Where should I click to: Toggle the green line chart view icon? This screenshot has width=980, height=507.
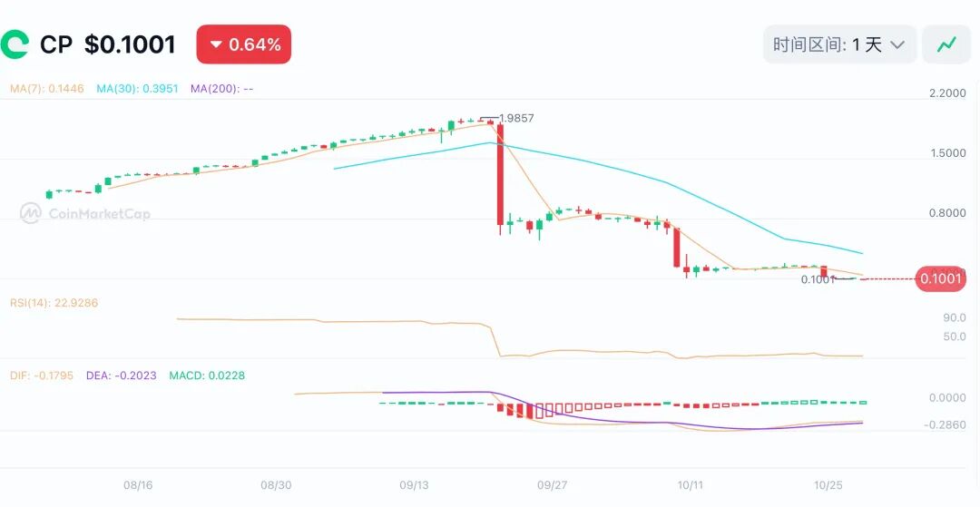tap(946, 44)
